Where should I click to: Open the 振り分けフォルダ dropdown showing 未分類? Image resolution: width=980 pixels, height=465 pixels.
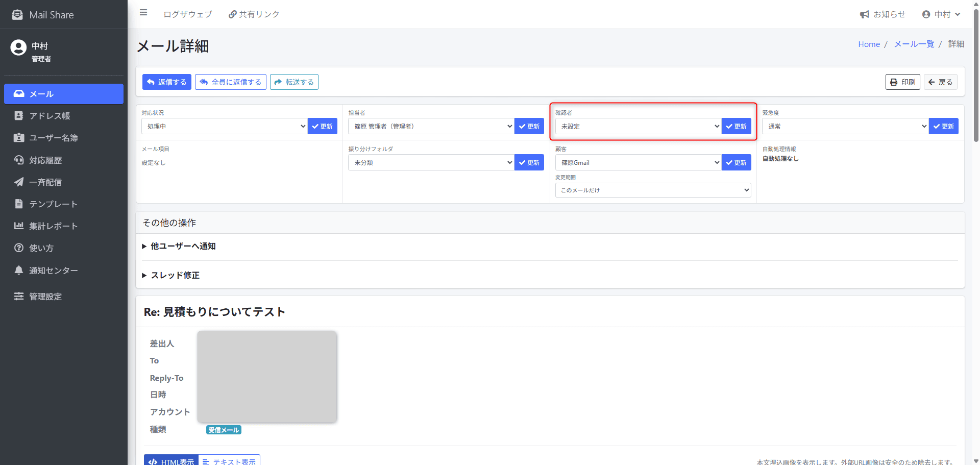[431, 162]
